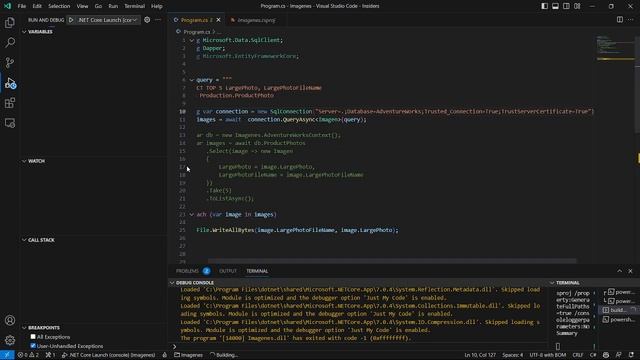Open Run and Debug more actions menu
640x360 pixels.
[158, 20]
